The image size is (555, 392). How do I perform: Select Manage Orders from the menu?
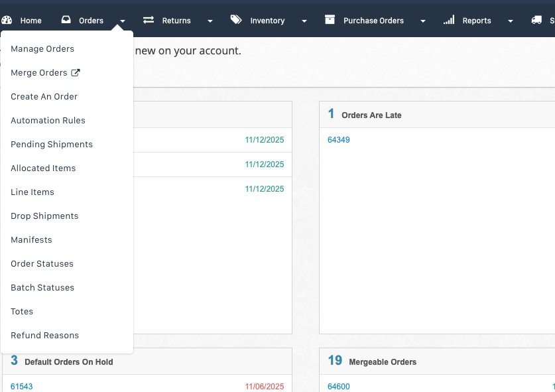42,49
